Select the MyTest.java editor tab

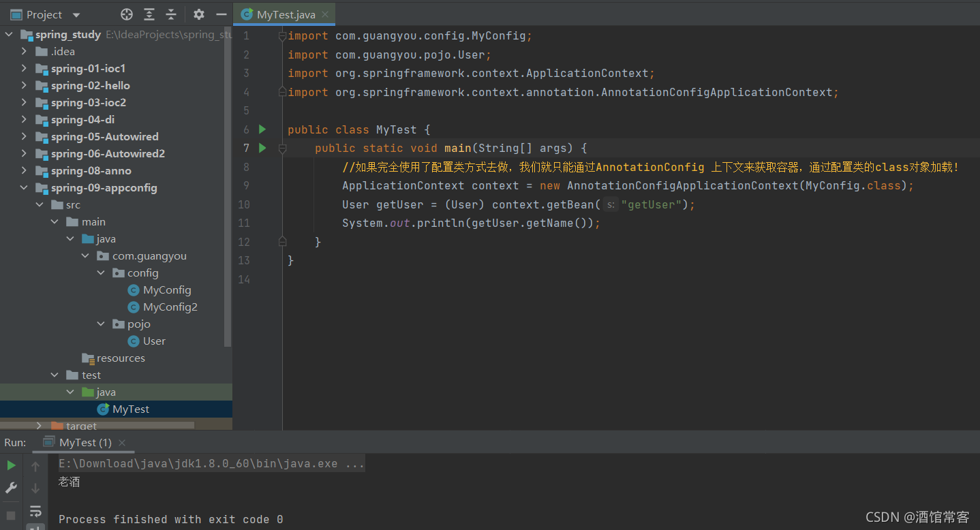coord(284,14)
